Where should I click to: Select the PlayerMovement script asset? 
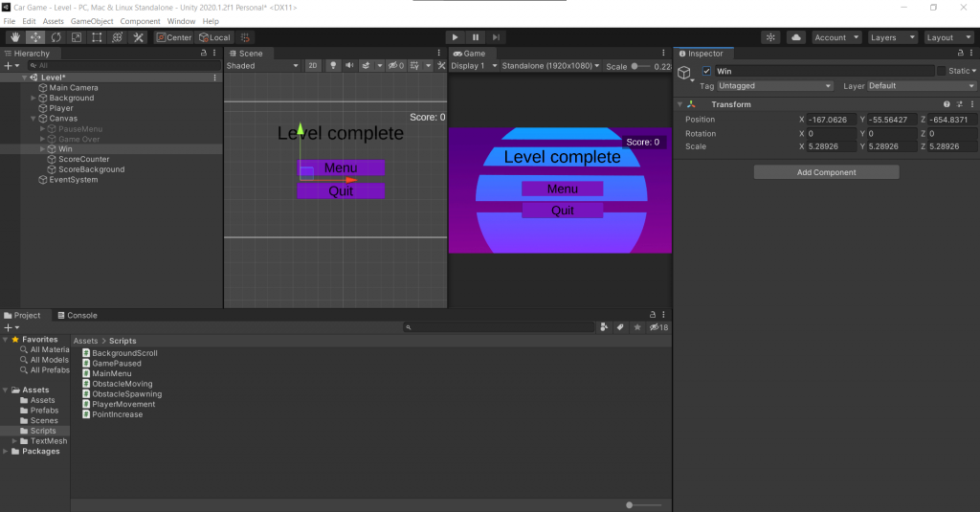point(123,404)
